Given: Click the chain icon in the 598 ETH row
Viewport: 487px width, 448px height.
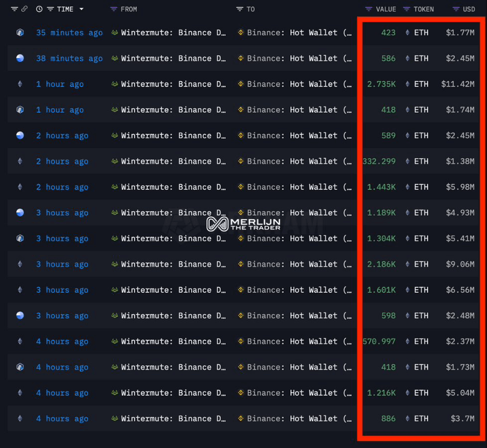Looking at the screenshot, I should pos(20,316).
